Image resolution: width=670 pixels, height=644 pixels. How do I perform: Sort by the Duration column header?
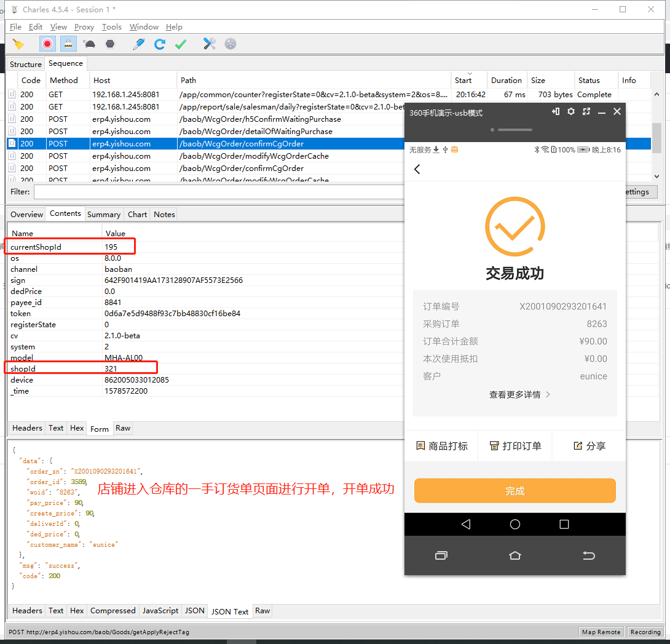[506, 81]
